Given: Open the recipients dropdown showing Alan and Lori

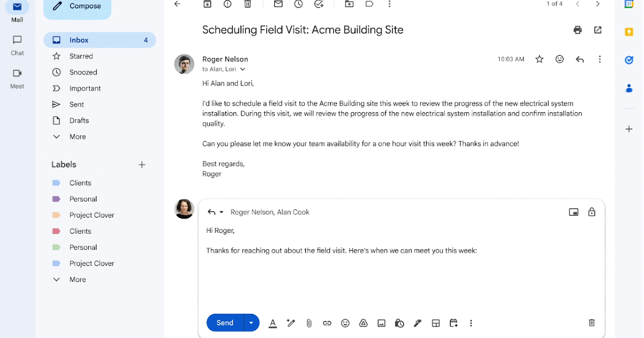Looking at the screenshot, I should 242,69.
